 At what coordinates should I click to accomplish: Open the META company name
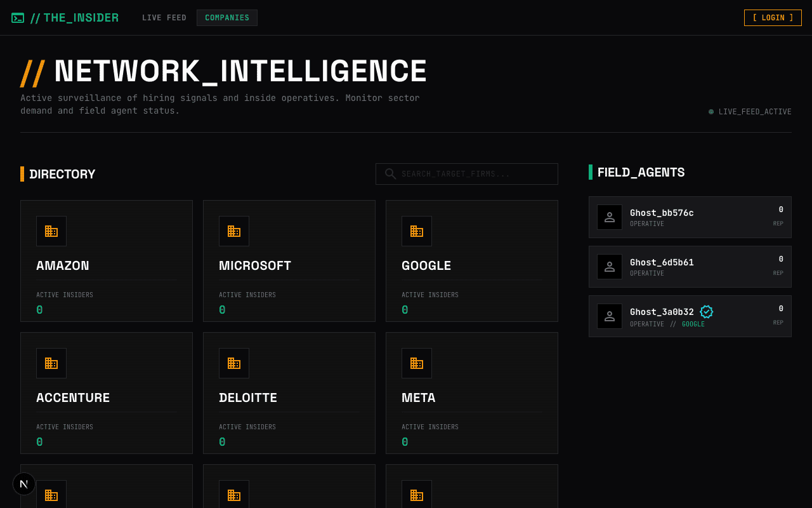(419, 398)
